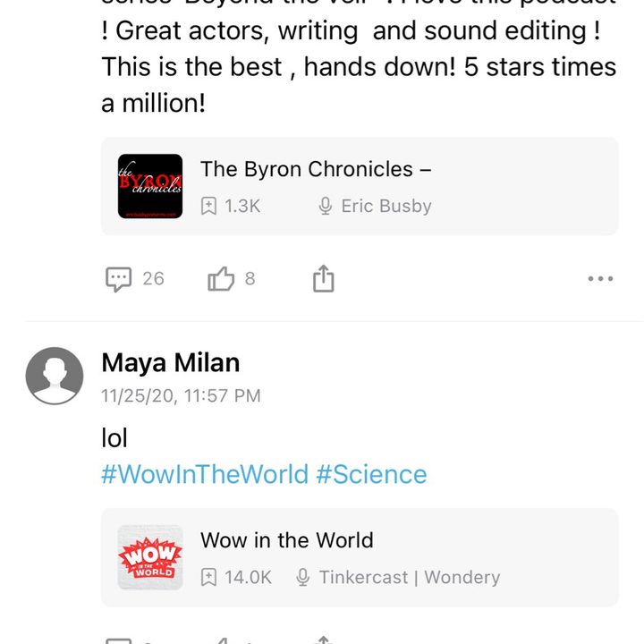Screen dimensions: 644x644
Task: Open Maya Milan's profile avatar
Action: tap(55, 376)
